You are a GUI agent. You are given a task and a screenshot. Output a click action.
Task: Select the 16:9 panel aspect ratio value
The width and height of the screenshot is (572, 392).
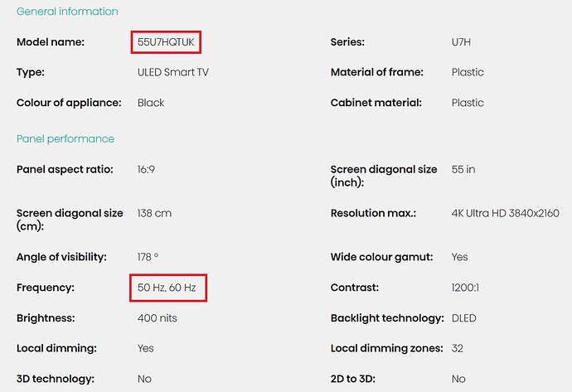[x=146, y=170]
